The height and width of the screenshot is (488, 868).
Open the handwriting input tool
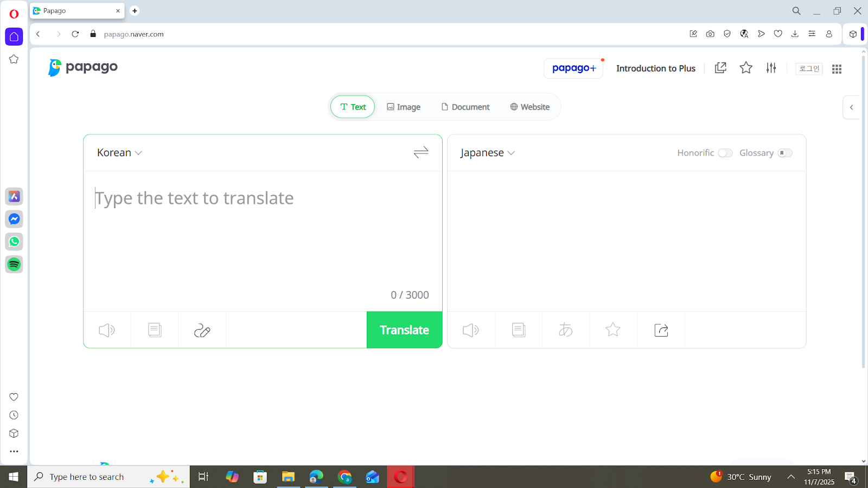tap(202, 330)
